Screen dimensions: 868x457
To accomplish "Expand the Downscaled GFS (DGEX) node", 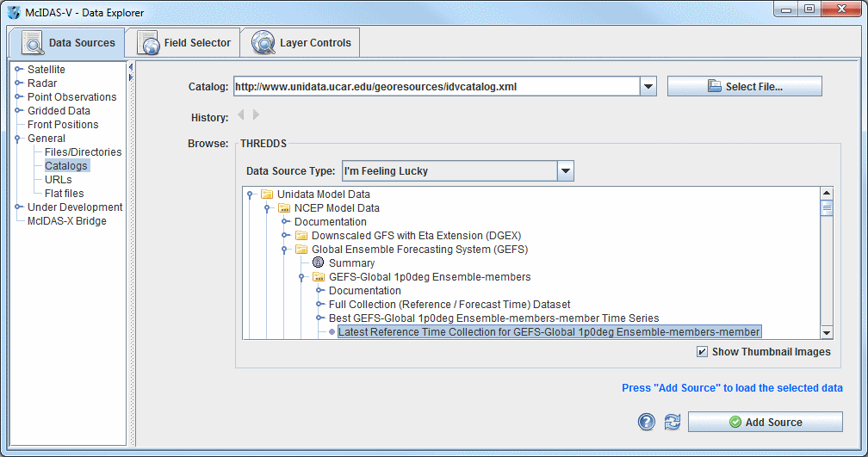I will coord(286,236).
